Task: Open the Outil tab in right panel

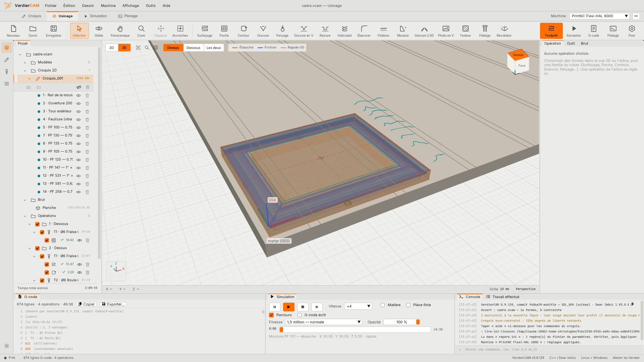Action: [x=571, y=44]
